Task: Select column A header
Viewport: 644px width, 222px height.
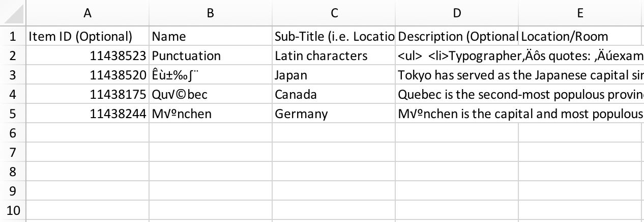Action: coord(87,14)
